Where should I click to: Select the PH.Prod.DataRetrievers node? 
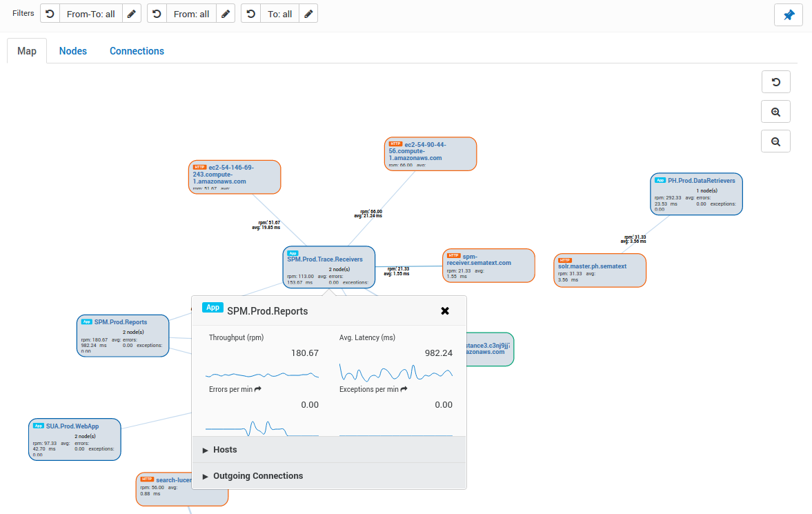coord(697,194)
